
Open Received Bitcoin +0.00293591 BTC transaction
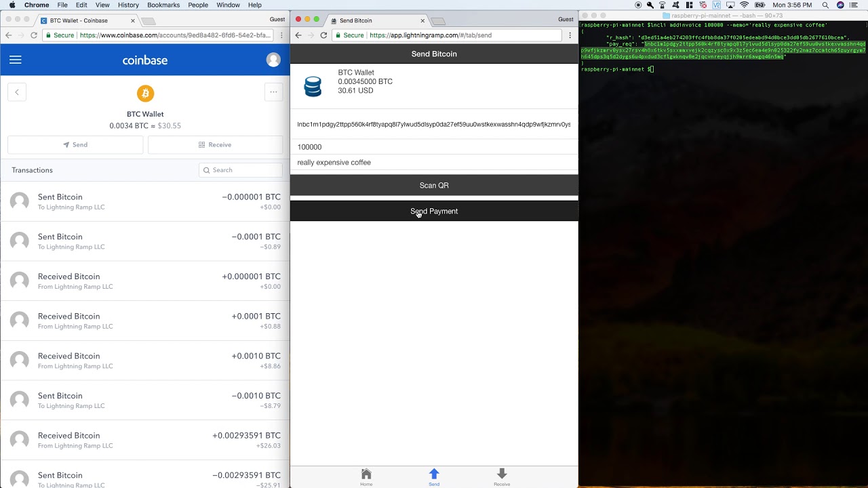coord(145,440)
